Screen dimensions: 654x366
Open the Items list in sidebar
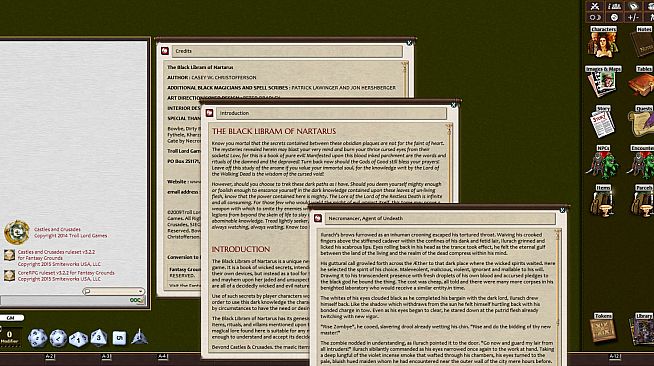coord(603,201)
